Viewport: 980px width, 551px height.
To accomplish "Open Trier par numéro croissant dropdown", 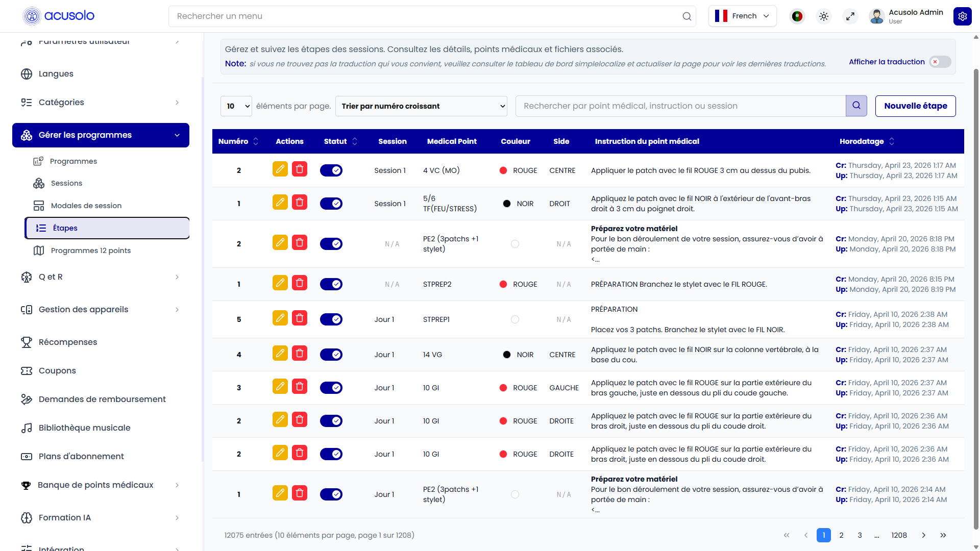I will [x=421, y=106].
